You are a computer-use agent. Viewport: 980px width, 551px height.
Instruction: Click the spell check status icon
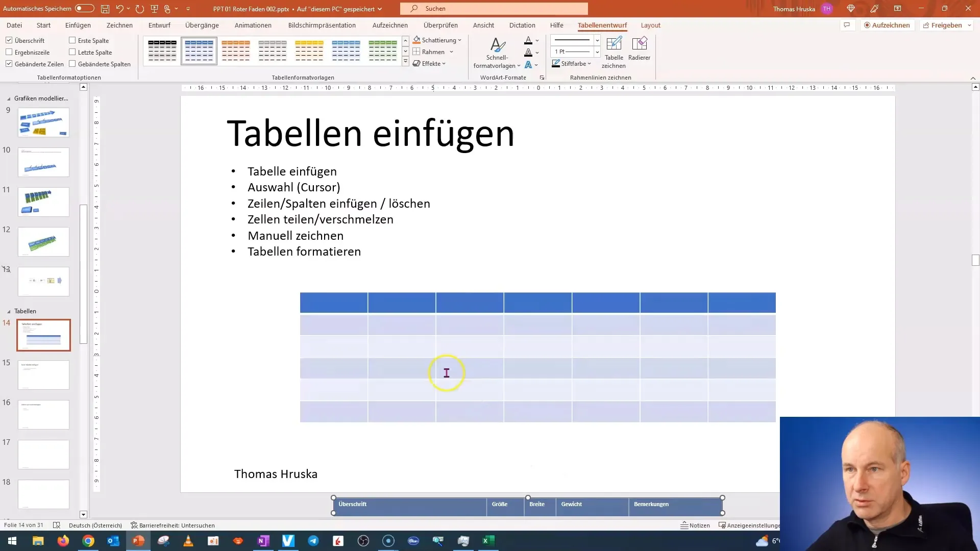[x=57, y=525]
